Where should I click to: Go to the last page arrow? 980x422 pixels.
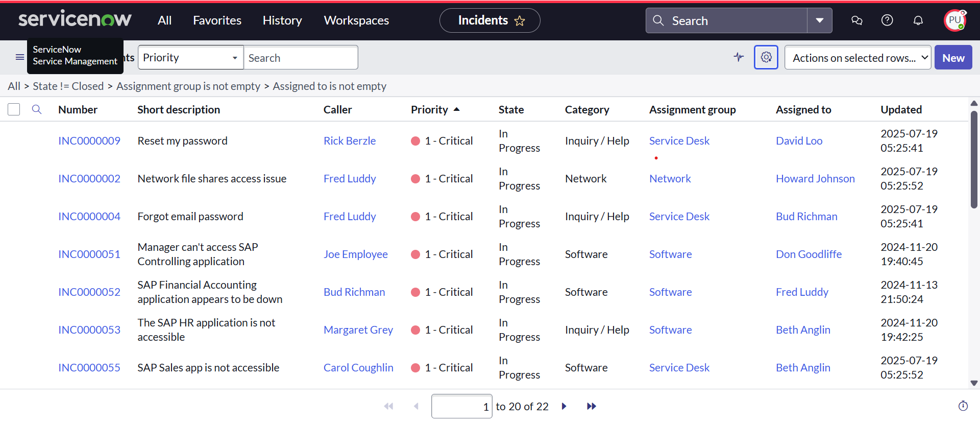pos(591,406)
